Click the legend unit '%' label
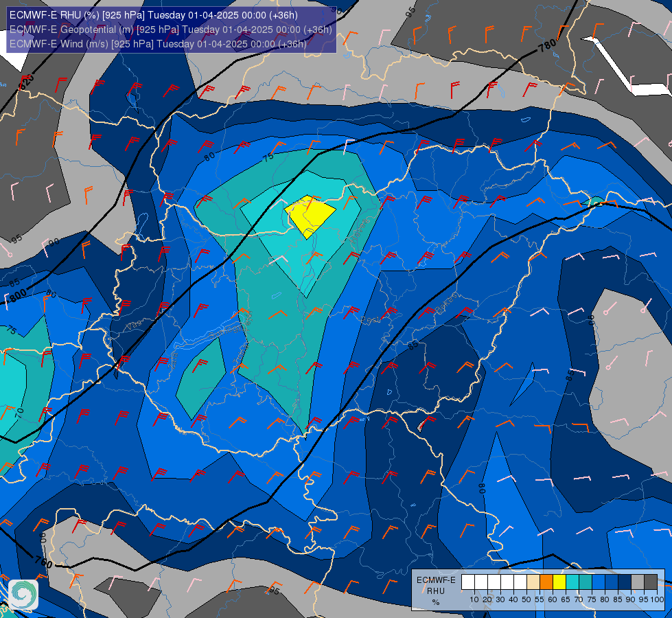 coord(436,603)
